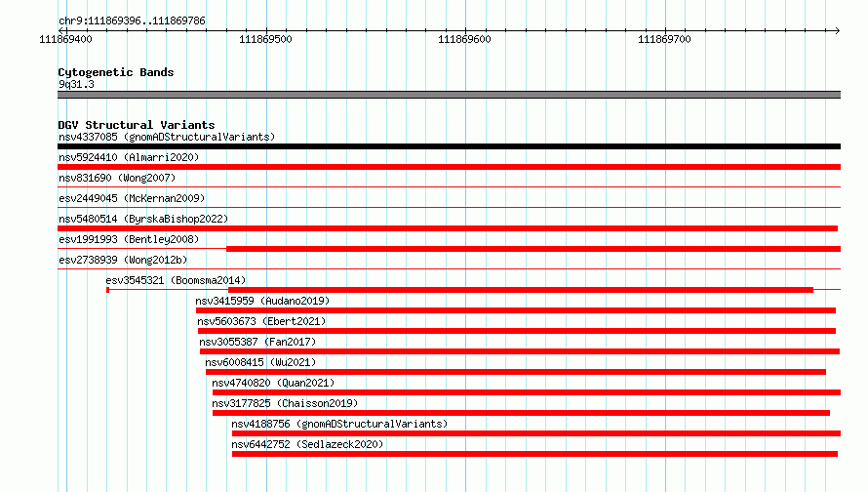This screenshot has width=868, height=492.
Task: Click the ruler's right arrowhead
Action: coord(837,30)
